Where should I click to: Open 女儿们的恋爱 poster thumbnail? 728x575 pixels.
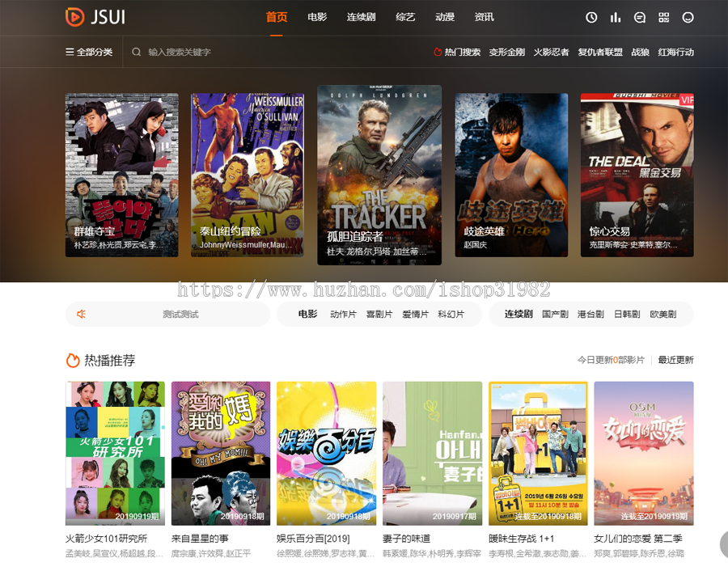tap(644, 454)
